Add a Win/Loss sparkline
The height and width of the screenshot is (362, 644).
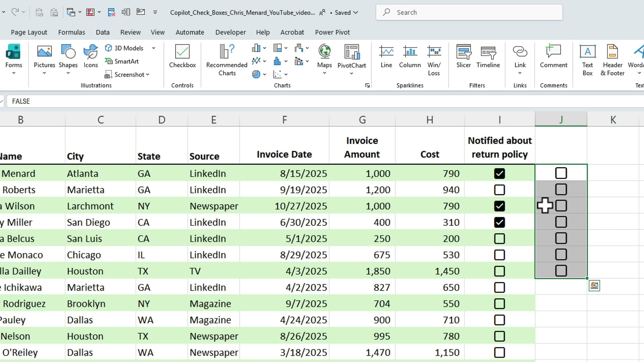pos(434,60)
